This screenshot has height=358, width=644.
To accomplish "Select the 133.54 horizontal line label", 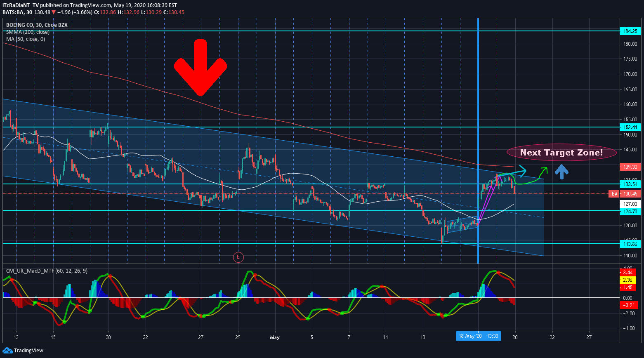I will tap(630, 184).
